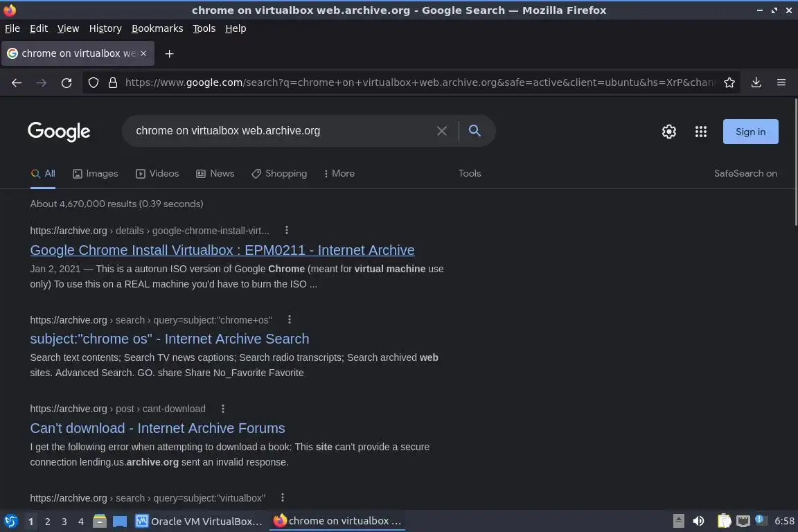Open Google quick settings gear
Image resolution: width=798 pixels, height=532 pixels.
pos(668,132)
